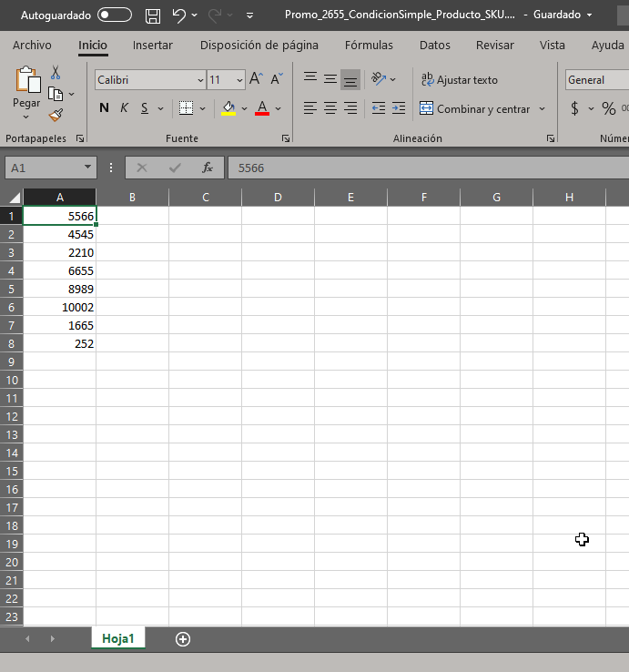The image size is (629, 672).
Task: Toggle underline formatting (S)
Action: 145,108
